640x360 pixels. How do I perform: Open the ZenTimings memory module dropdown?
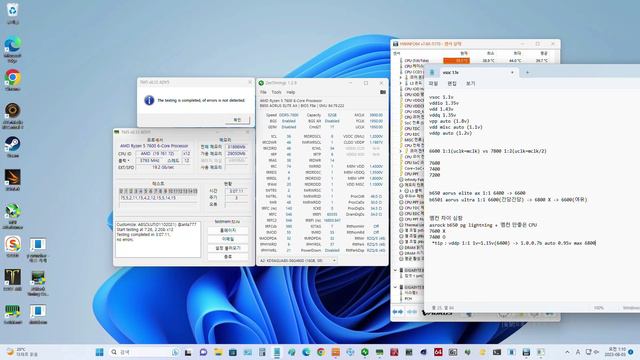pos(298,260)
